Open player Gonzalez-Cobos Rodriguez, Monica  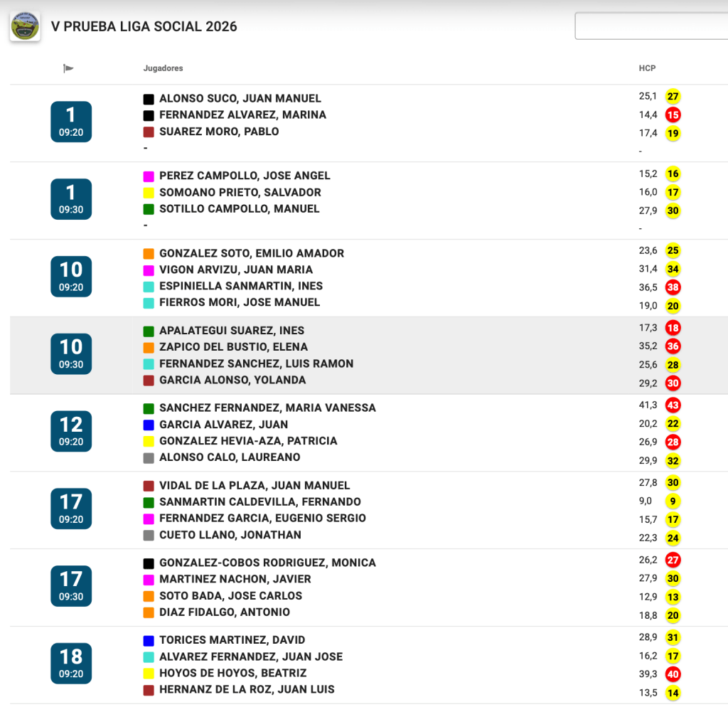click(267, 563)
